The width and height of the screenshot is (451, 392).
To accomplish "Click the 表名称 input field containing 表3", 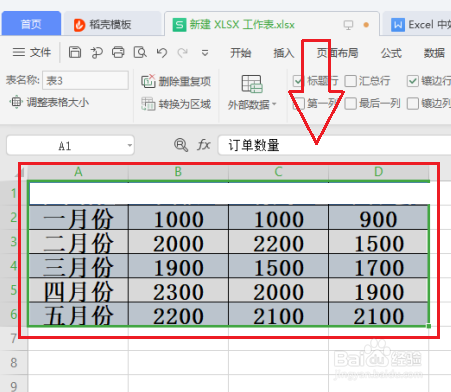I will click(85, 80).
